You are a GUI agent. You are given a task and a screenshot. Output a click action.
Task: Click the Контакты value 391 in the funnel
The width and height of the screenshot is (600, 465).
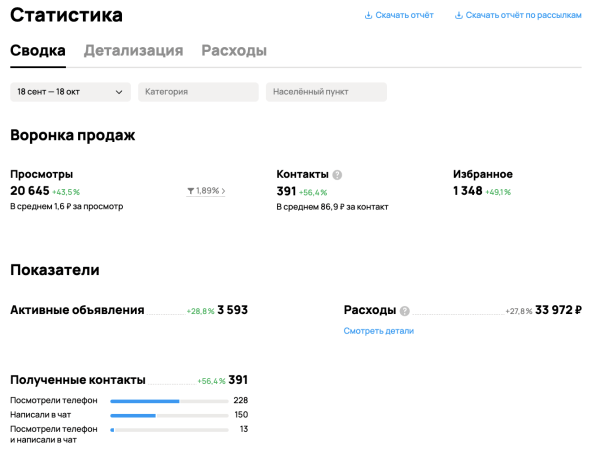coord(286,191)
